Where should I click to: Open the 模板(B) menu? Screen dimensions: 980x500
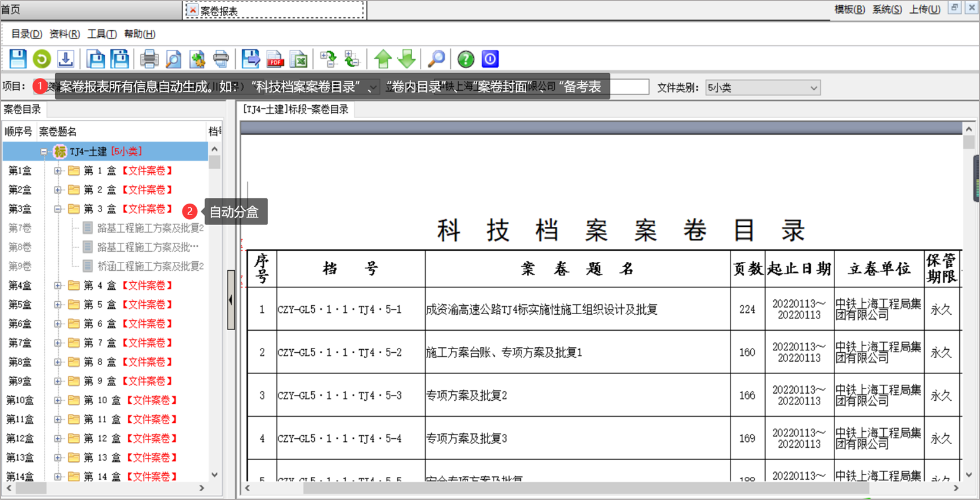point(849,10)
